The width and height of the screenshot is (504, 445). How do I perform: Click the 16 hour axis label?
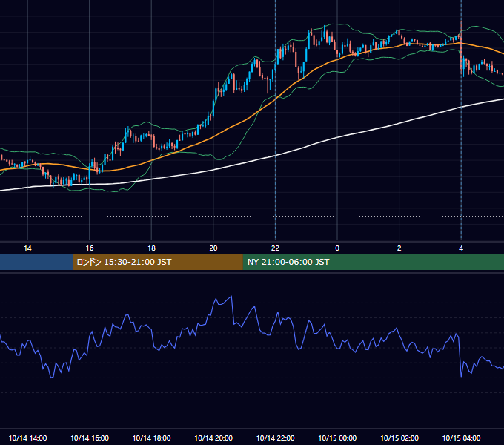90,248
